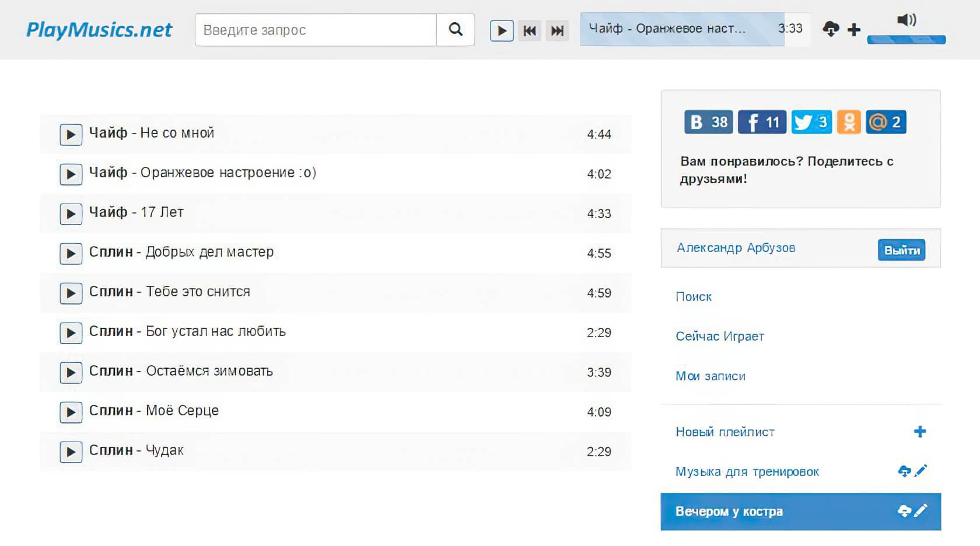Edit the Музыка для тренировок playlist with pencil icon
Screen dimensions: 980x546
pyautogui.click(x=921, y=470)
